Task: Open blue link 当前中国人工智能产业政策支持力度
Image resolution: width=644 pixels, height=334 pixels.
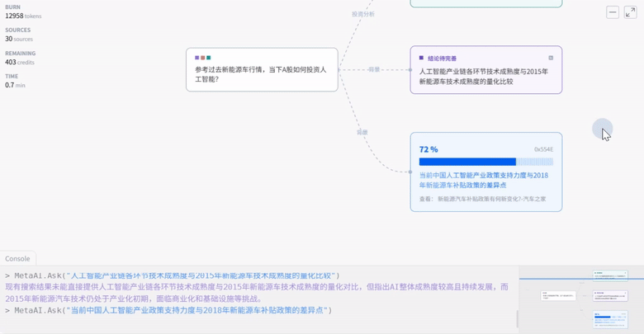Action: (x=483, y=180)
